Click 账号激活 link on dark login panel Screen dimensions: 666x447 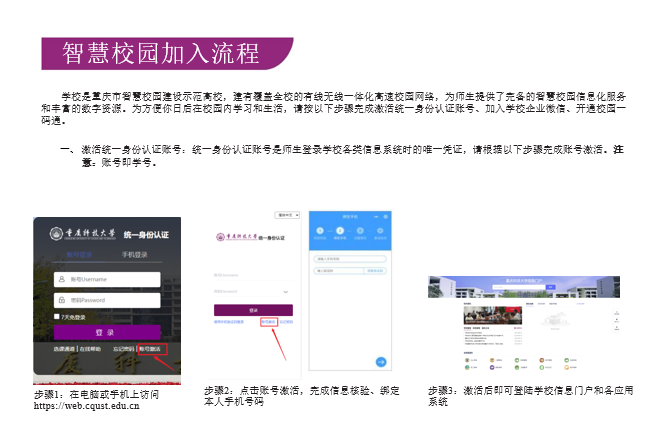150,349
